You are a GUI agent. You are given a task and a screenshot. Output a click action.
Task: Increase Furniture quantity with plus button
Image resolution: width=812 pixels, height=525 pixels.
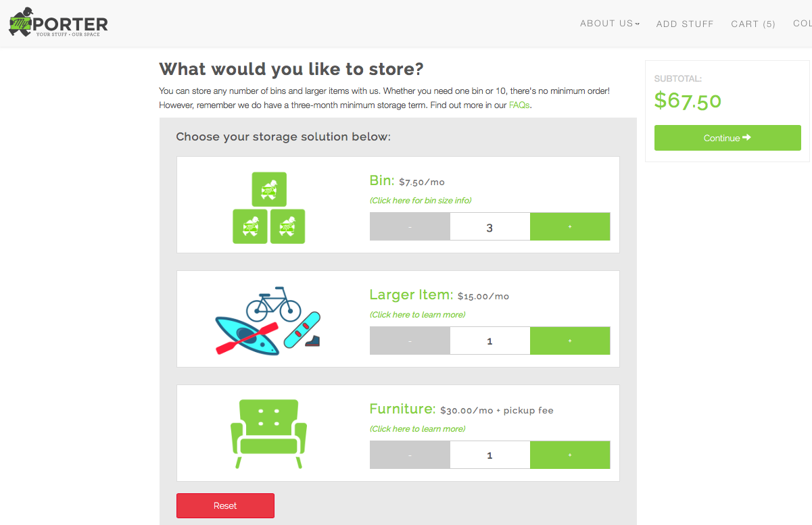[x=570, y=455]
